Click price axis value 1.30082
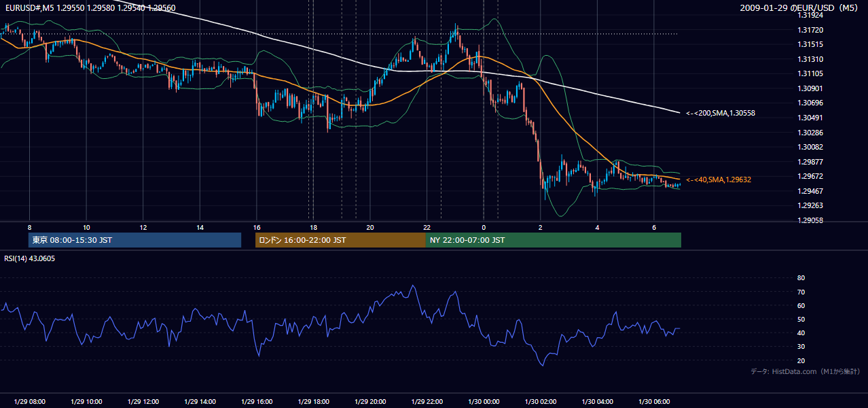This screenshot has width=868, height=408. pyautogui.click(x=811, y=147)
